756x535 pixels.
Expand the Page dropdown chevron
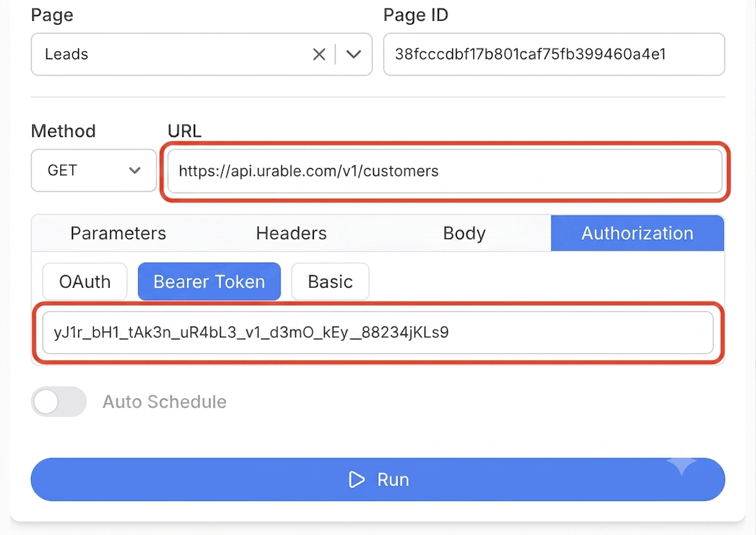[x=354, y=54]
